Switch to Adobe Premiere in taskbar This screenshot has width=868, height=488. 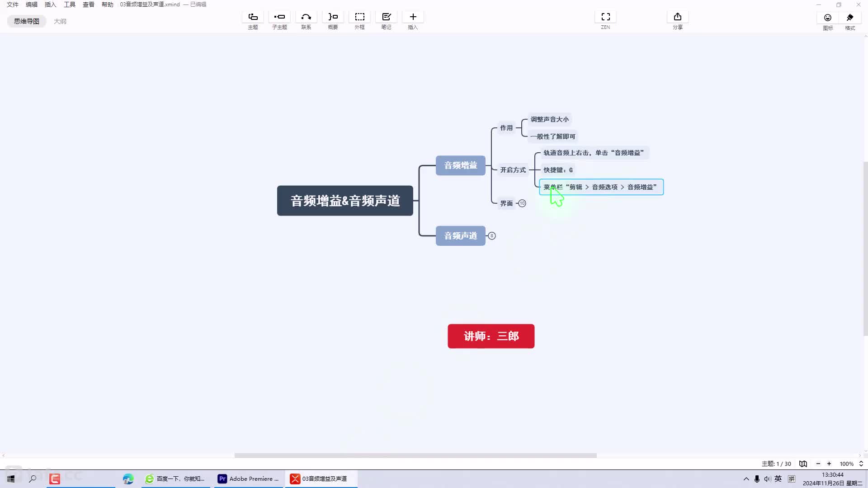[248, 479]
